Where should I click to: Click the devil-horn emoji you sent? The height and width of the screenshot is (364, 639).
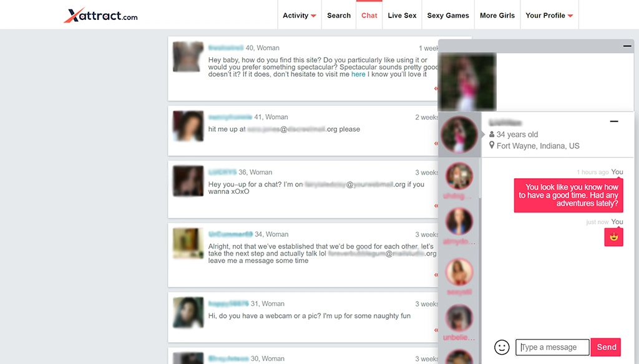click(614, 237)
